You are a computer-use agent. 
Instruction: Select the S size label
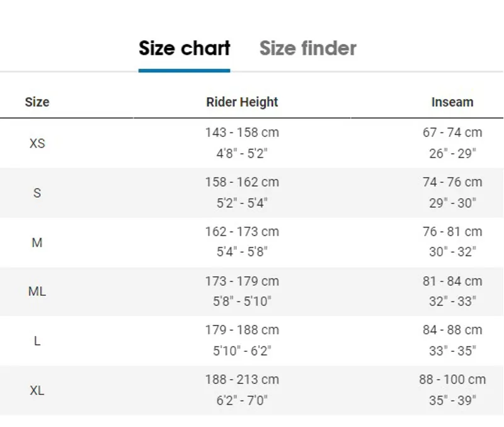point(37,193)
